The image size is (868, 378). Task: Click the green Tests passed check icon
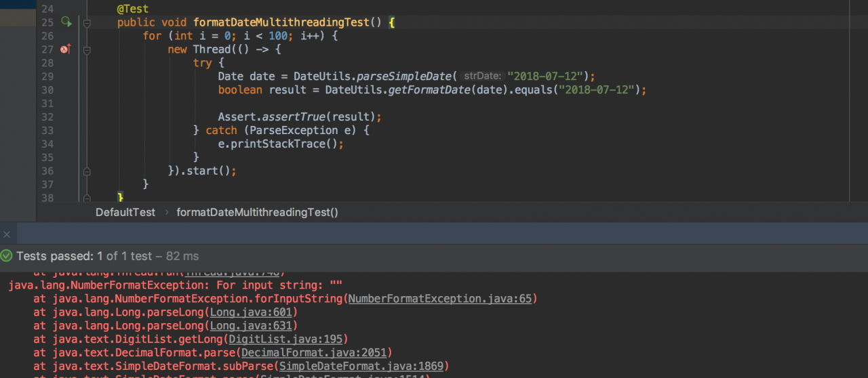pyautogui.click(x=7, y=256)
